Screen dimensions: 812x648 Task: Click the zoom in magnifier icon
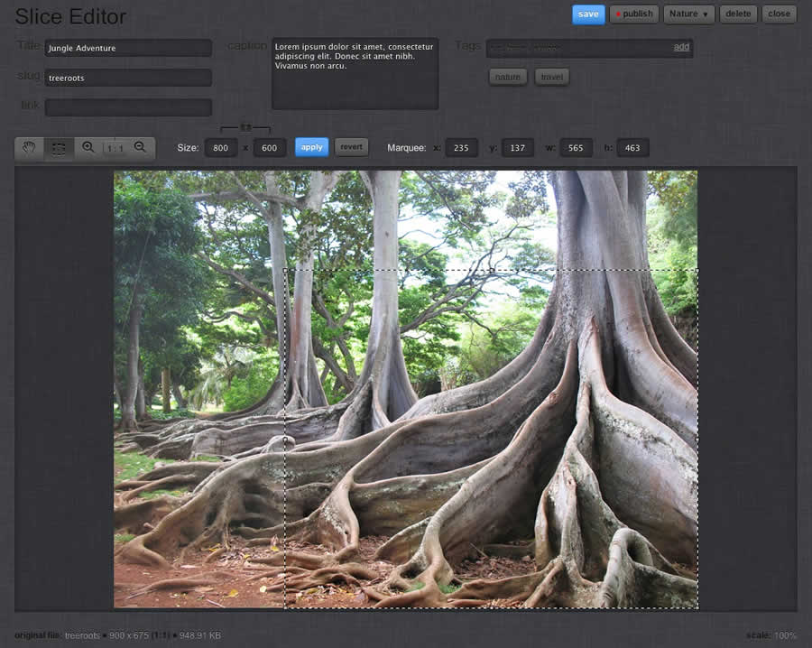click(88, 148)
